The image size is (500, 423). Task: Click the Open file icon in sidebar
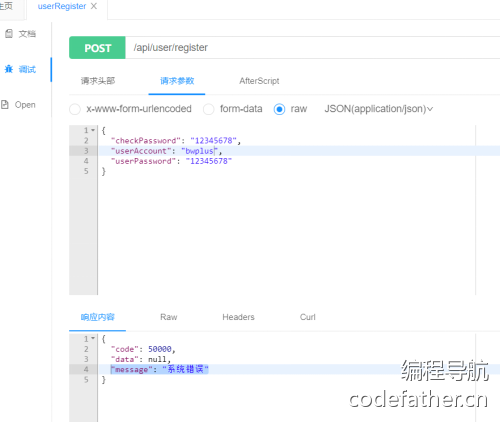(x=5, y=105)
